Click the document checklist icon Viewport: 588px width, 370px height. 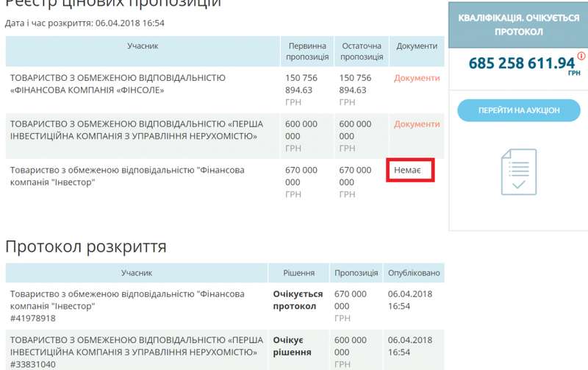519,171
